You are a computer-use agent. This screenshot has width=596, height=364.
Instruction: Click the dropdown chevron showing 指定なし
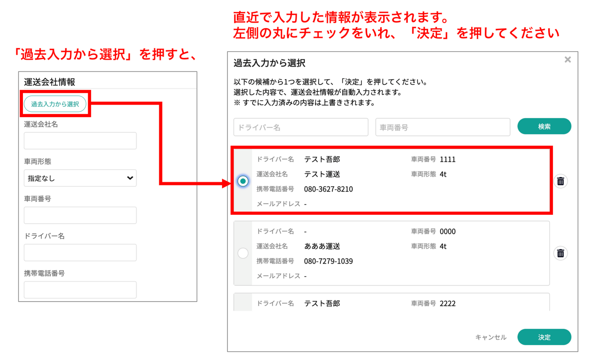pos(130,178)
